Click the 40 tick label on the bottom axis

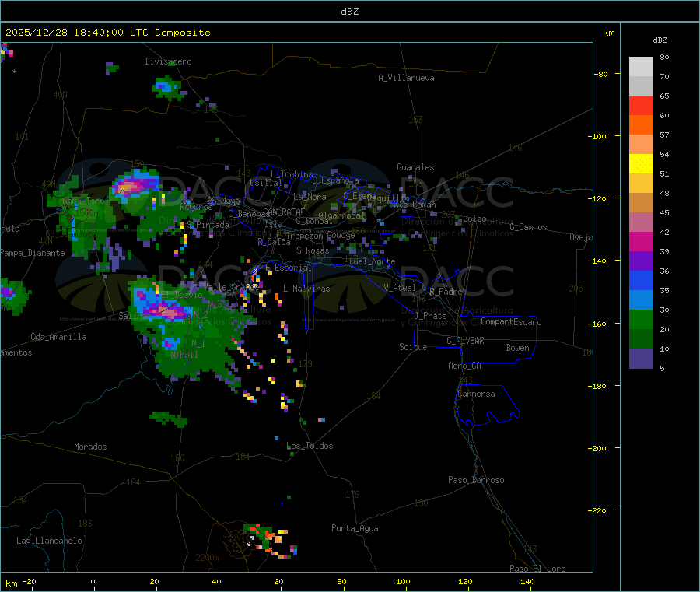tap(216, 581)
